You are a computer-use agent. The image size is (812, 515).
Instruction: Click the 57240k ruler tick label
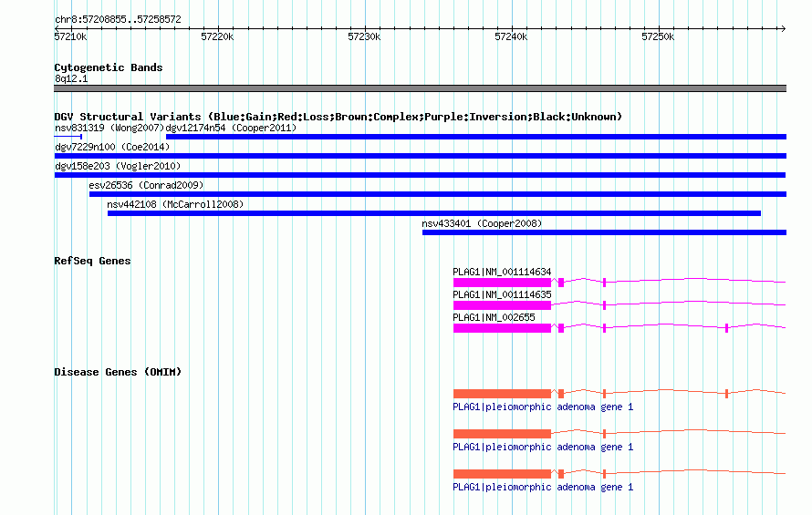pos(511,36)
